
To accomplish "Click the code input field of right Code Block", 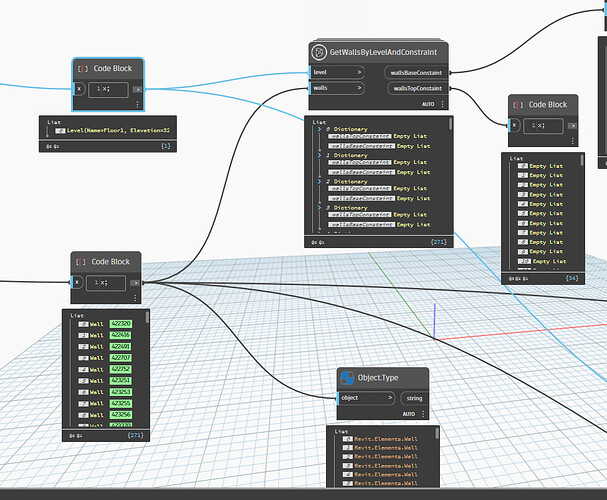I will (542, 125).
